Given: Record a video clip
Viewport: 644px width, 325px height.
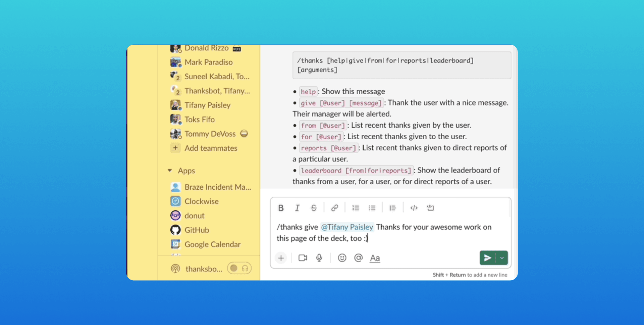Looking at the screenshot, I should click(x=303, y=258).
